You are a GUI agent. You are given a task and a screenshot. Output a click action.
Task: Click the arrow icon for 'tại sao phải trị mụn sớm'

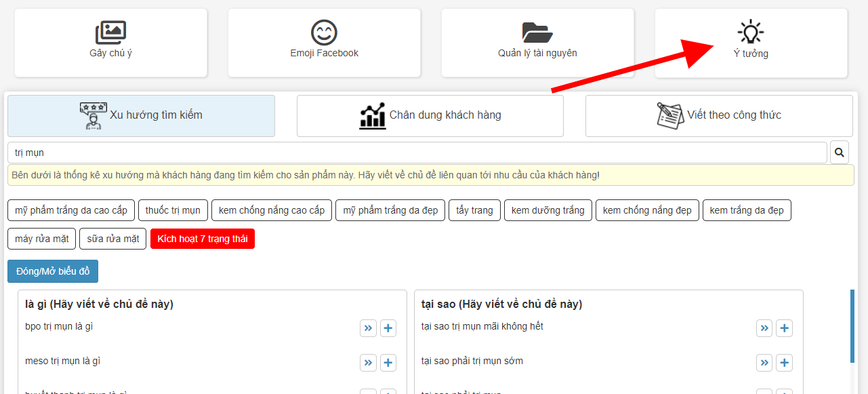tap(764, 363)
